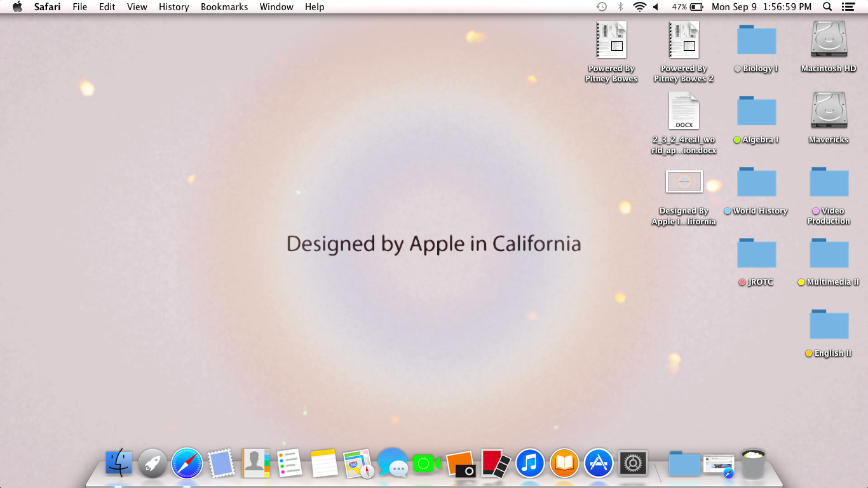Screen dimensions: 868x488
Task: Open Spotlight search magnifier
Action: [x=827, y=7]
